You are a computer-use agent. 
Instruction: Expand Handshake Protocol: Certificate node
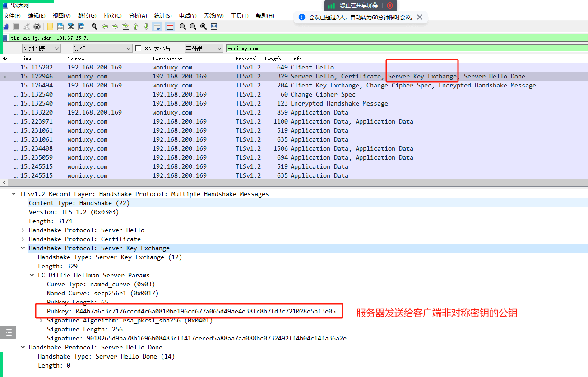pos(23,239)
